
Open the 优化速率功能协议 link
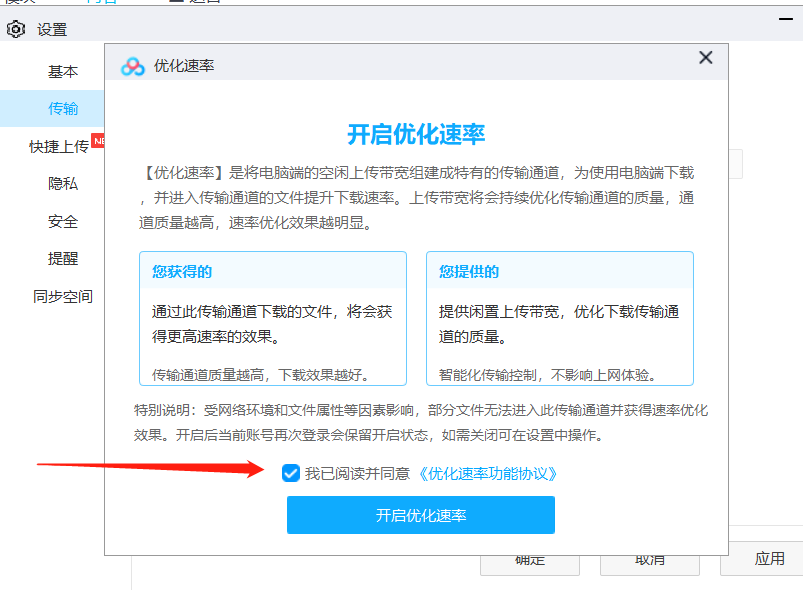(x=487, y=474)
